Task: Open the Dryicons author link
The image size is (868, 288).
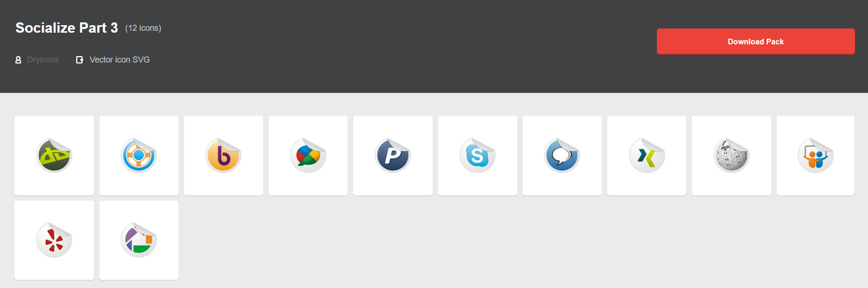Action: [43, 60]
